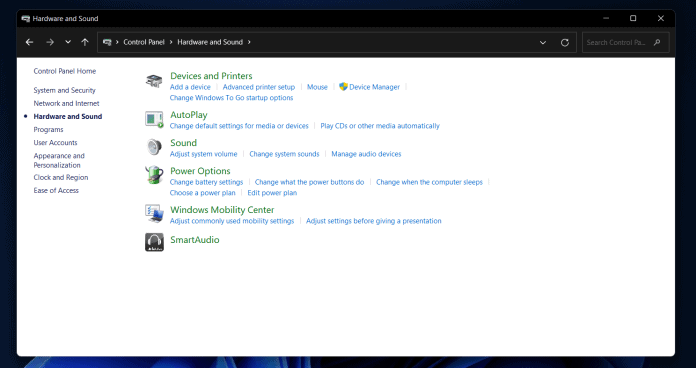The image size is (696, 368).
Task: Maximize the Hardware and Sound window
Action: click(x=633, y=18)
